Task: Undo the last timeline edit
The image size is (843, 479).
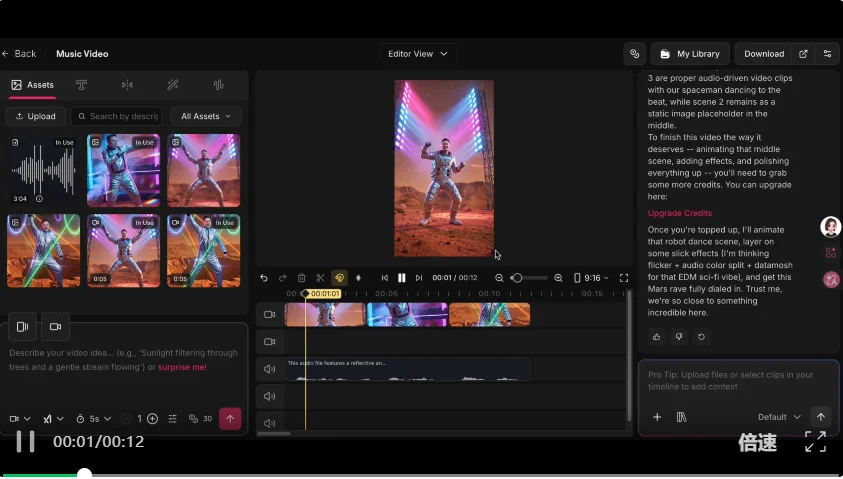Action: tap(264, 278)
